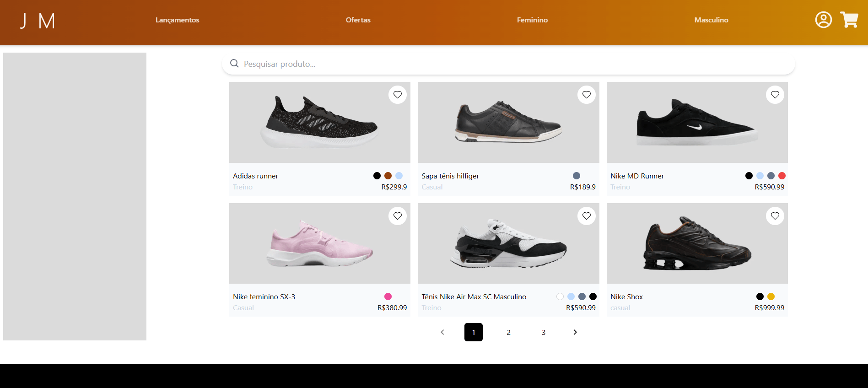The width and height of the screenshot is (868, 388).
Task: Navigate to Feminino category
Action: pos(532,20)
